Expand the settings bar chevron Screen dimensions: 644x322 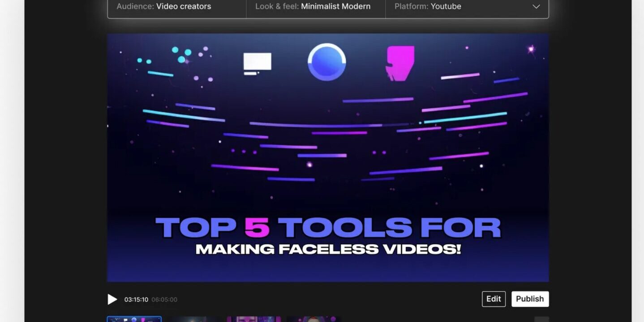coord(536,7)
